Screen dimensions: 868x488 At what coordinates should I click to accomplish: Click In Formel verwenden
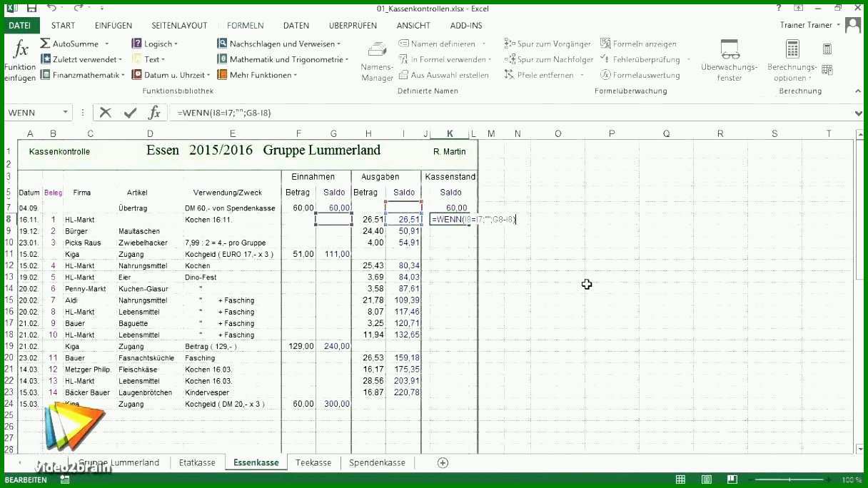445,60
